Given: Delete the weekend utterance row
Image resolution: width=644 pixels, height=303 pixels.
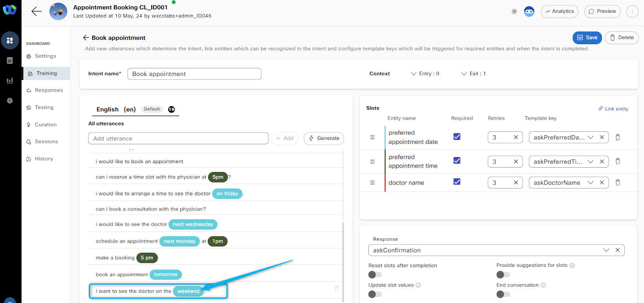Looking at the screenshot, I should 336,289.
